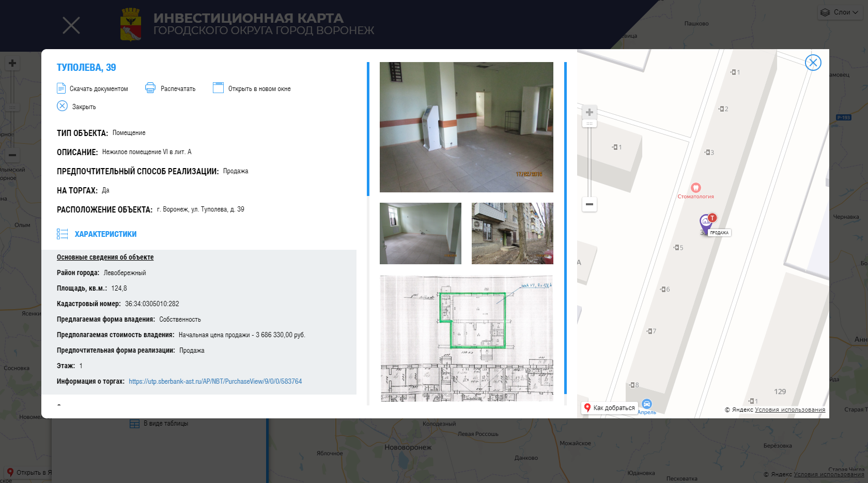Click the background map zoom slider handle
This screenshot has height=483, width=868.
point(12,108)
